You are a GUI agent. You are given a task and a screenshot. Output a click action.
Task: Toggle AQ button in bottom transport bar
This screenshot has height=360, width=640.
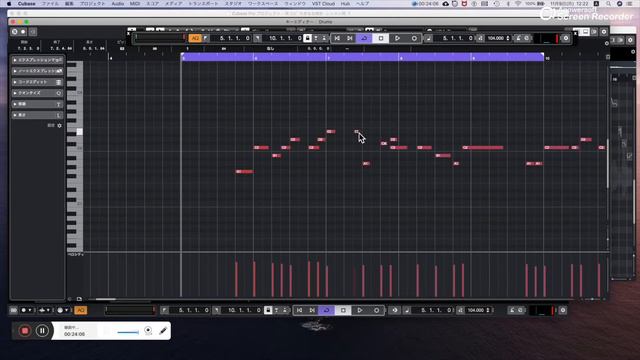coord(81,310)
